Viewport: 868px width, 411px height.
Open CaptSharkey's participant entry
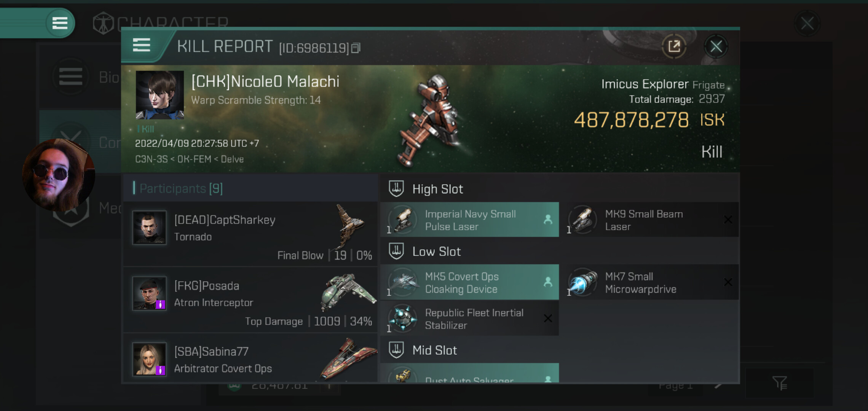click(250, 234)
